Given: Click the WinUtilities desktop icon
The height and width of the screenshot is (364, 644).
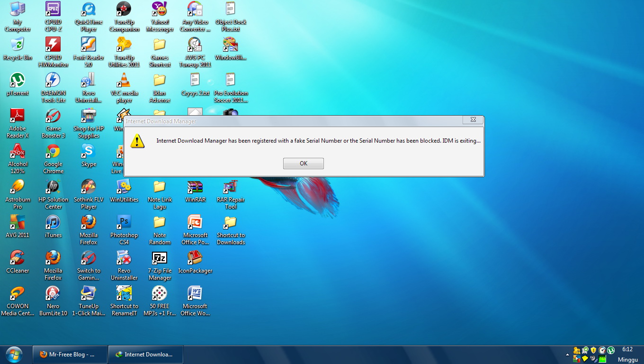Looking at the screenshot, I should click(x=124, y=191).
